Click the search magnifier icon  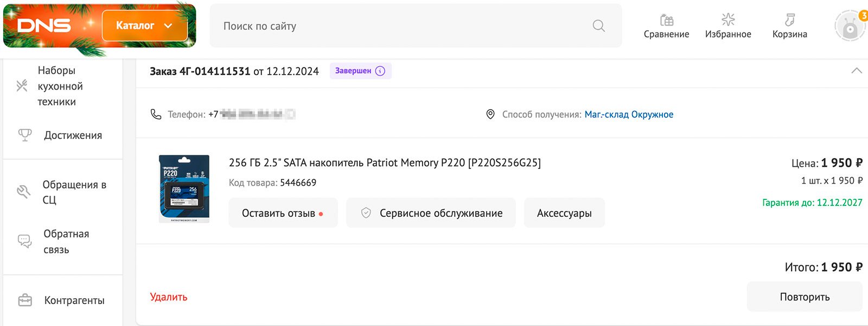(598, 26)
